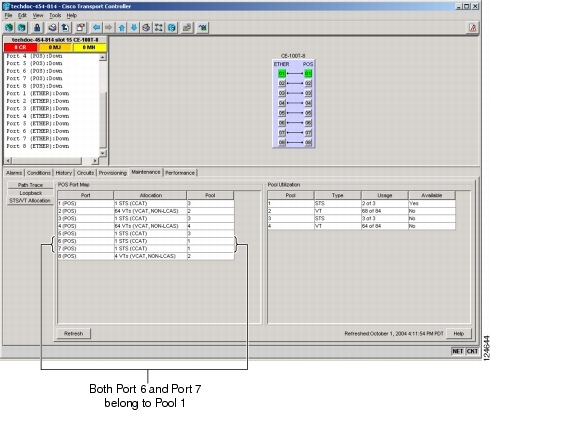Click the home view toolbar icon
The width and height of the screenshot is (576, 432).
click(x=146, y=28)
